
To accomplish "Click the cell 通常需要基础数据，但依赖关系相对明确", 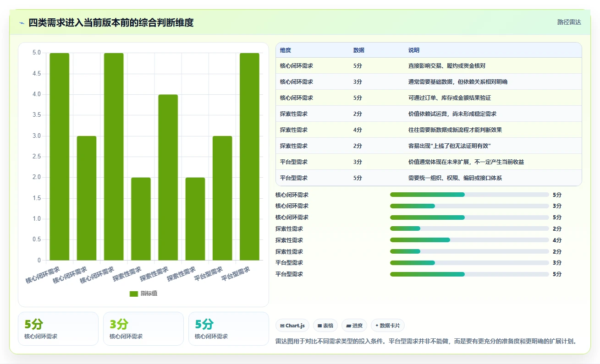I will point(458,82).
